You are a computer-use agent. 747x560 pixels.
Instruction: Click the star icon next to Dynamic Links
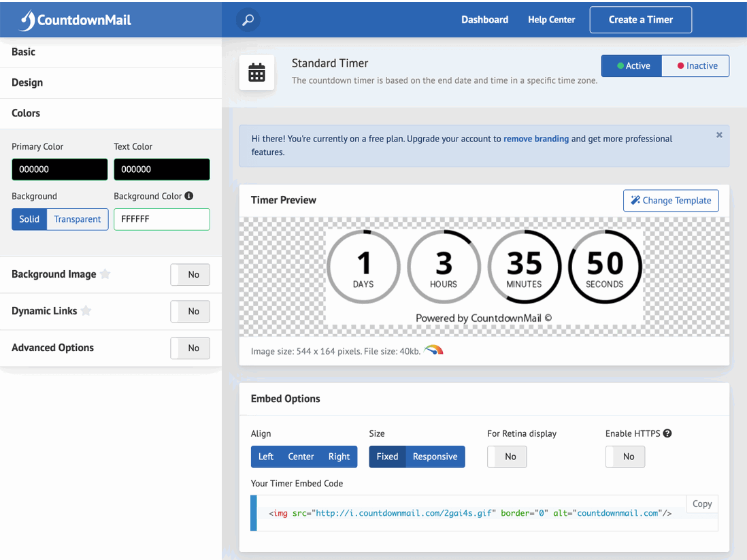pyautogui.click(x=86, y=311)
